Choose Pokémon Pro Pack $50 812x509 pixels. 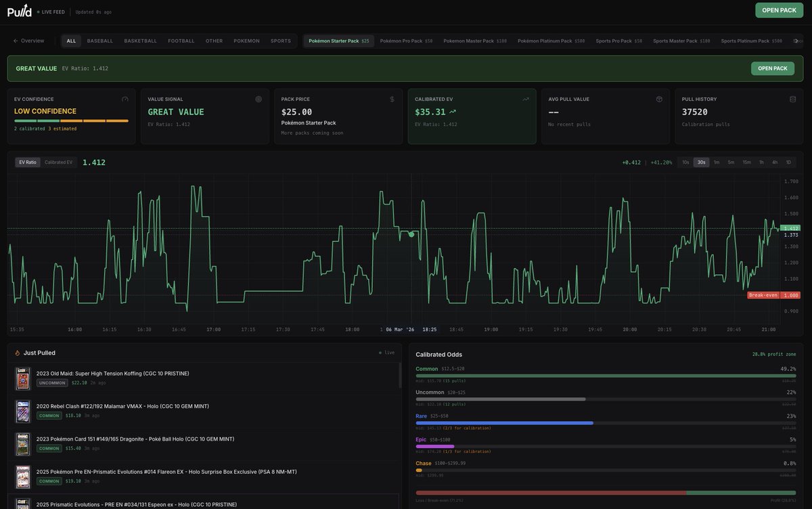point(406,41)
